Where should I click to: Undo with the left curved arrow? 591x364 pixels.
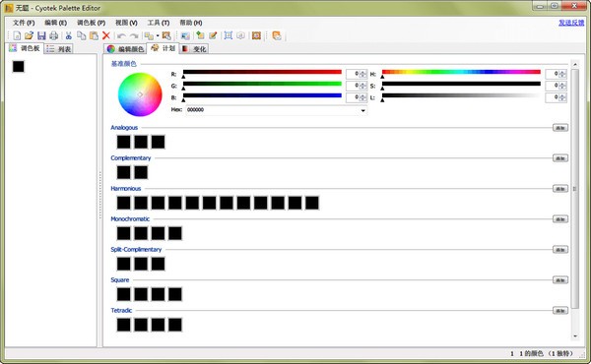click(121, 35)
